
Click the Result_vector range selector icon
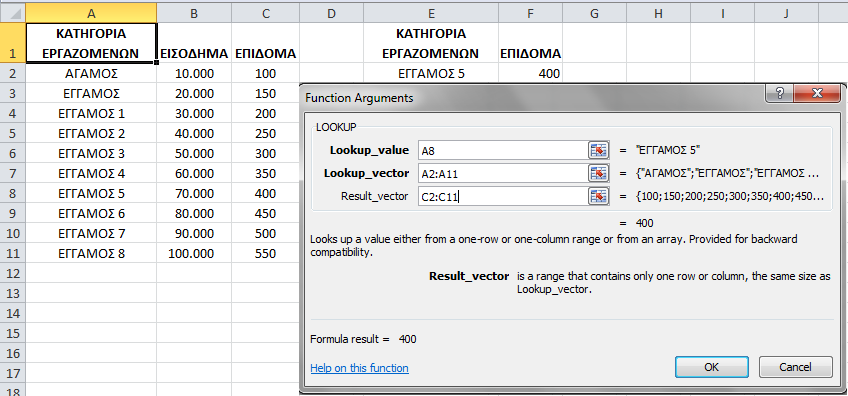598,196
